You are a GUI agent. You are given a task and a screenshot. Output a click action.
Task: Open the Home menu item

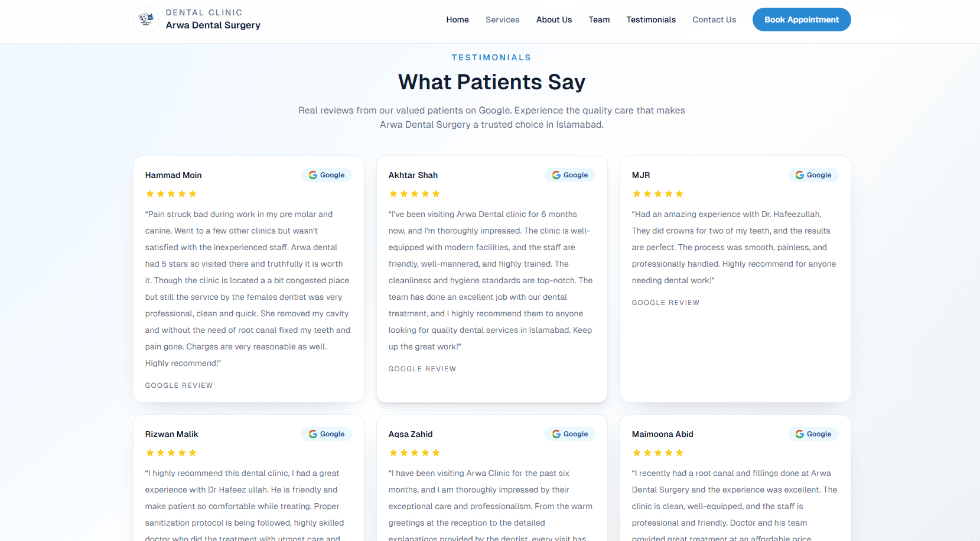coord(457,20)
